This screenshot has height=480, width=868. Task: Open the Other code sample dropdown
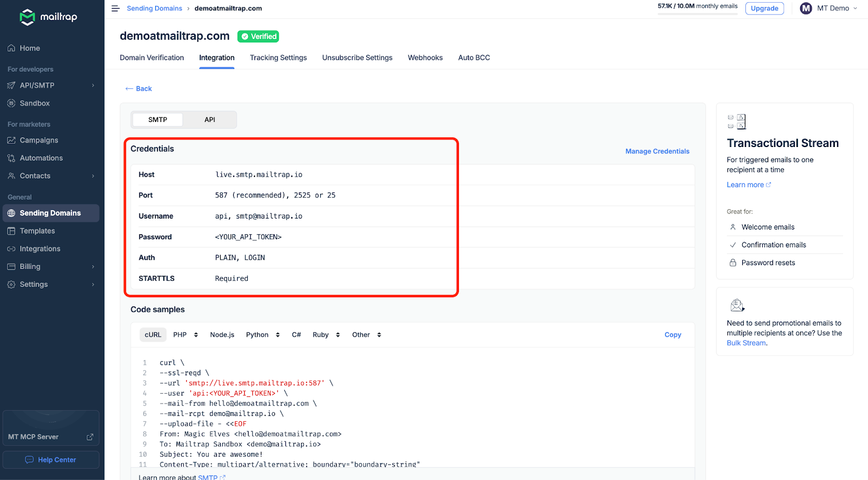(x=367, y=335)
